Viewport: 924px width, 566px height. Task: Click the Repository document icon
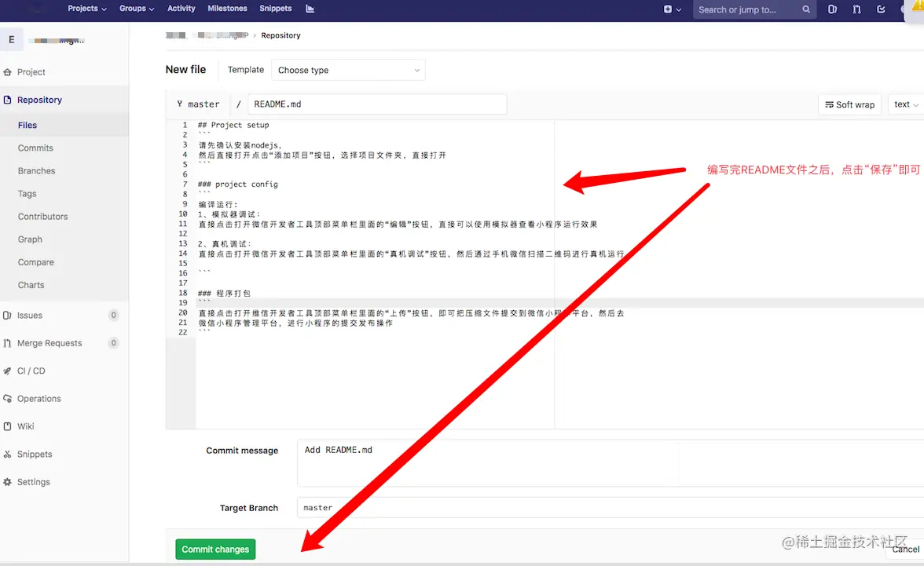[x=7, y=100]
